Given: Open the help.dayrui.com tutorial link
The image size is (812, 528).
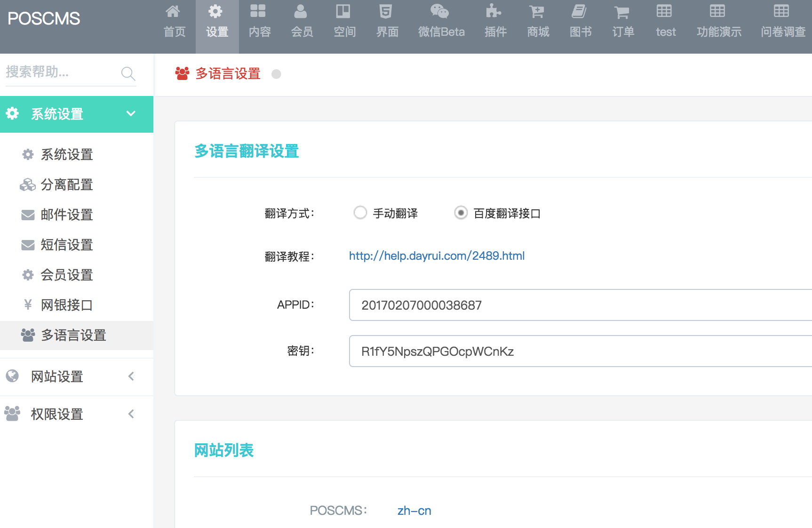Looking at the screenshot, I should coord(437,256).
